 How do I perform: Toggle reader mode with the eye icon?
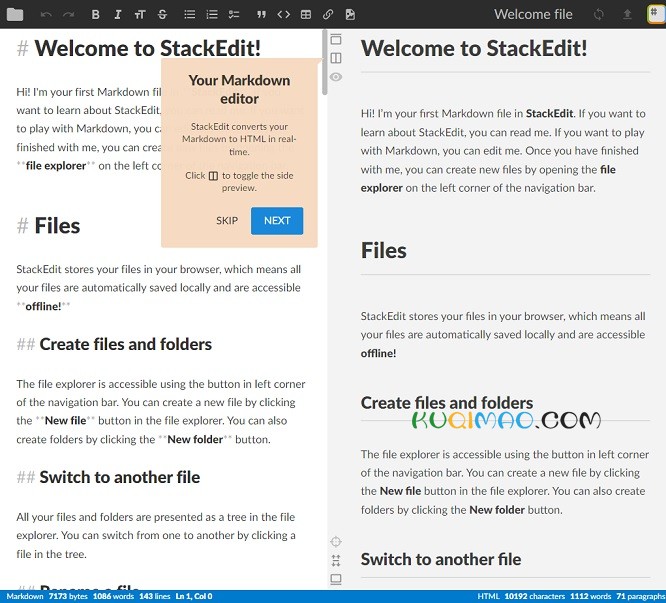pyautogui.click(x=336, y=77)
